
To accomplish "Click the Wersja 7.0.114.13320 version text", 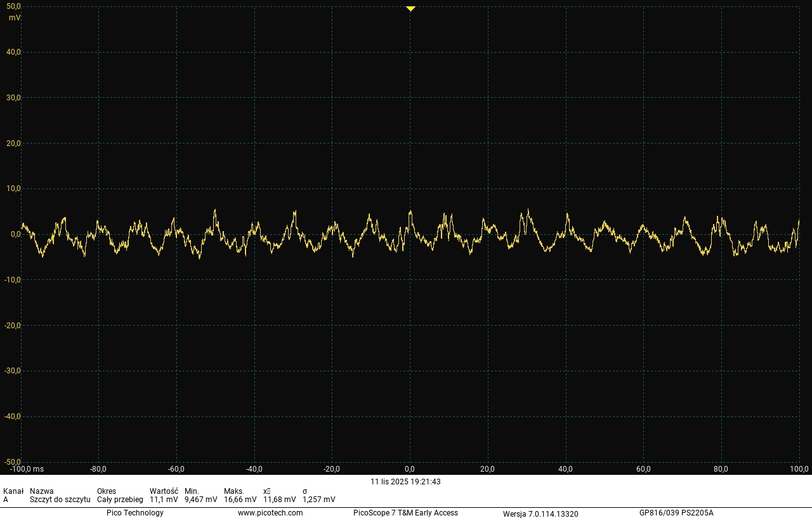I will point(540,513).
